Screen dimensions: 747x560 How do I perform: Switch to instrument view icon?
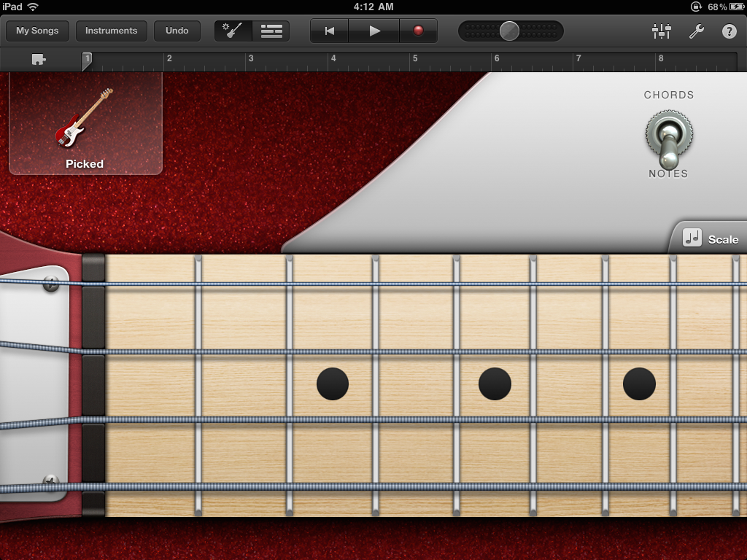[233, 31]
